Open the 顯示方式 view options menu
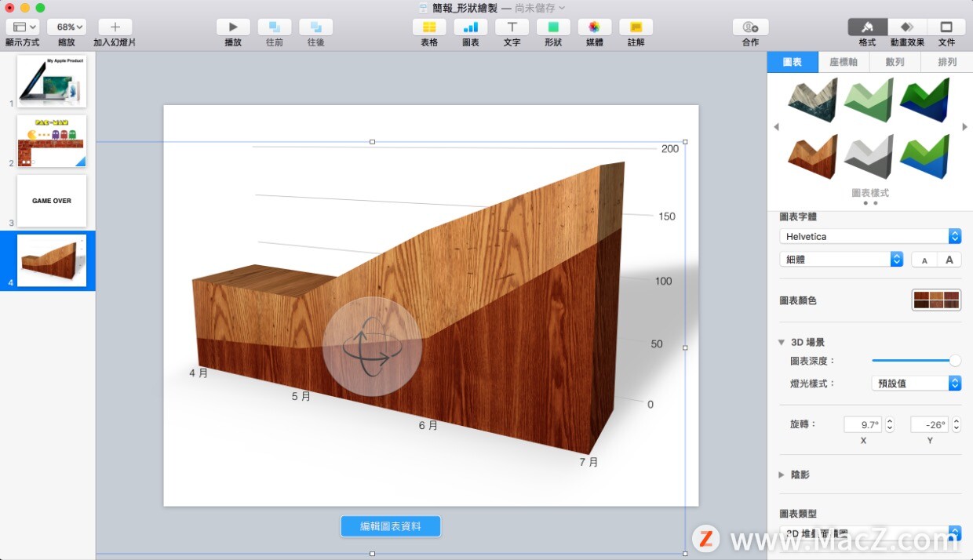973x560 pixels. [22, 27]
